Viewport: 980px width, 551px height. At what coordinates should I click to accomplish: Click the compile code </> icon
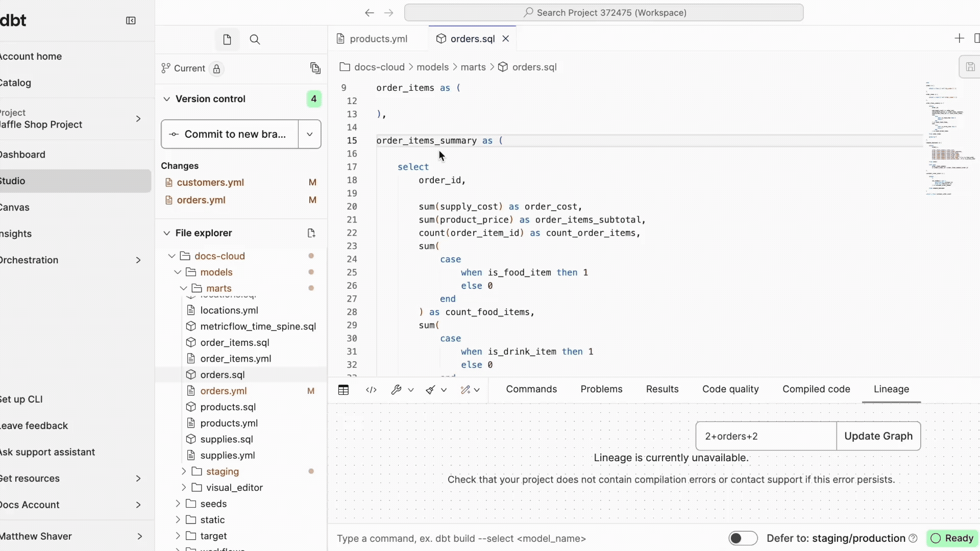click(x=371, y=390)
